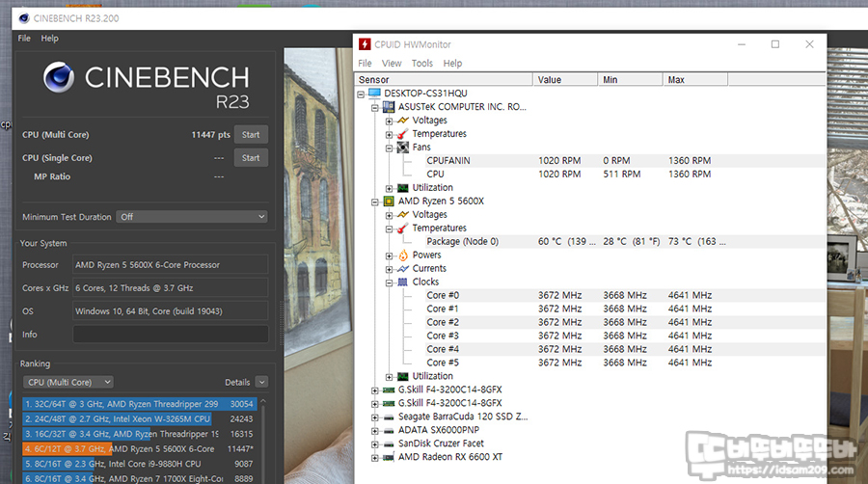The width and height of the screenshot is (868, 484).
Task: Click the ASUSTeK motherboard icon
Action: 389,107
